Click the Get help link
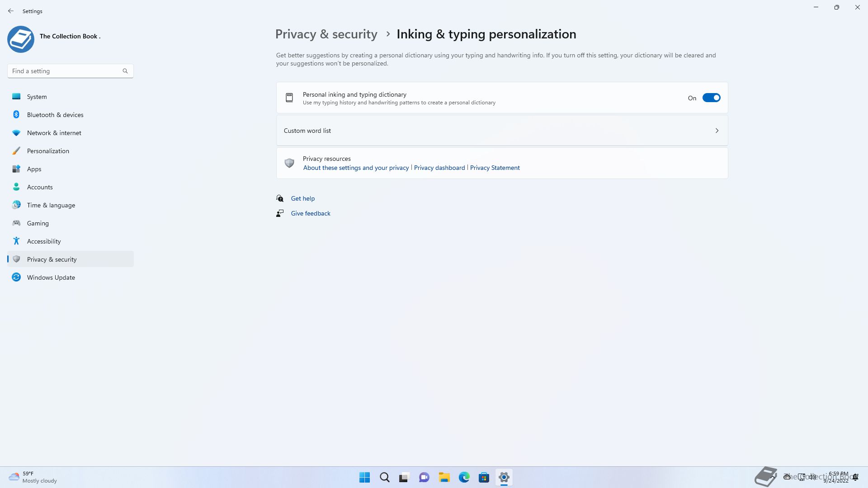Viewport: 868px width, 488px height. tap(302, 198)
